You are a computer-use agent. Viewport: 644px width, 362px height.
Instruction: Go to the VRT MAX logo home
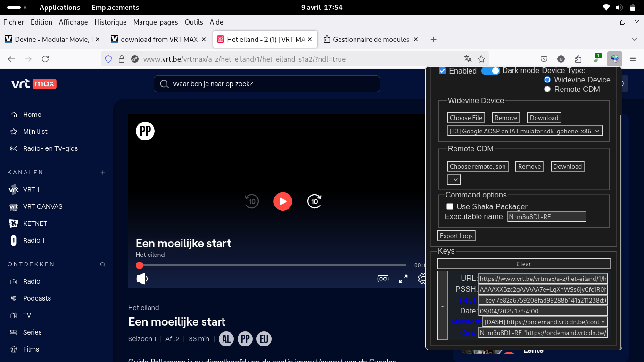pyautogui.click(x=34, y=84)
